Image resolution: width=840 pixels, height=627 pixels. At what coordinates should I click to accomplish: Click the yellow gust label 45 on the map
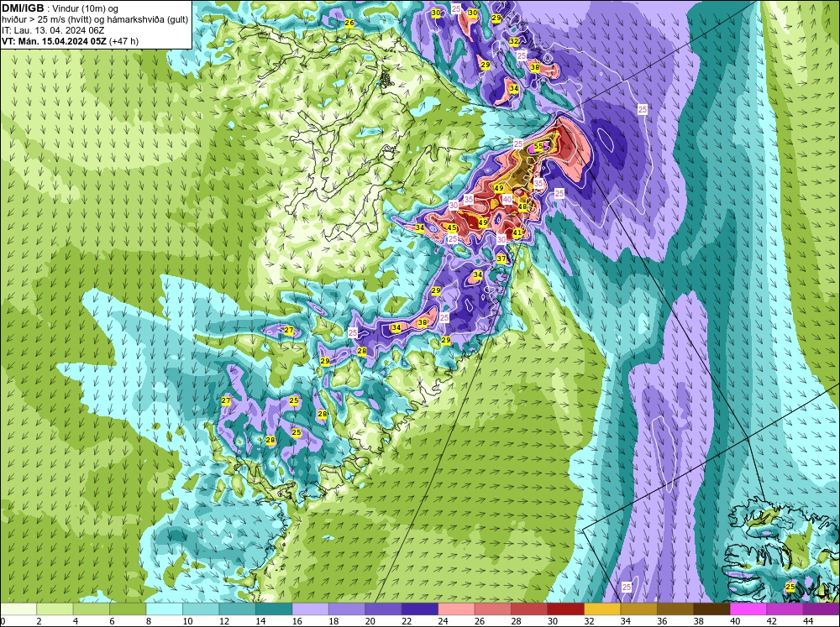452,227
